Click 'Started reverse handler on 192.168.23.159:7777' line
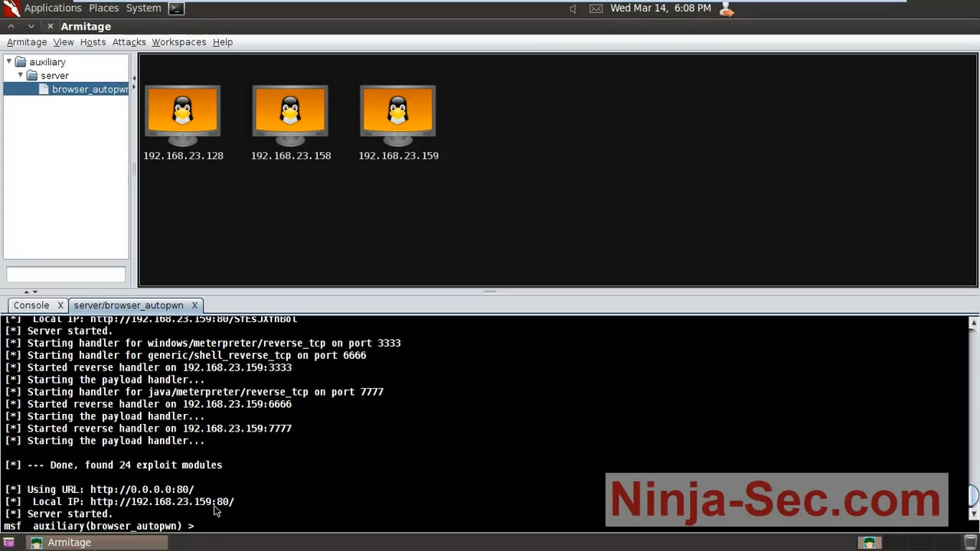 click(x=148, y=429)
